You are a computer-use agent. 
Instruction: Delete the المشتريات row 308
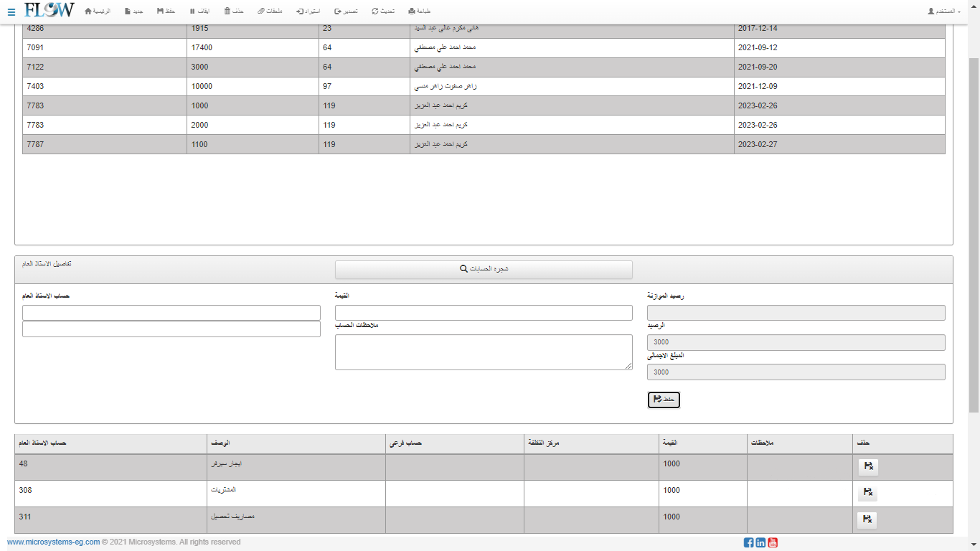coord(867,493)
